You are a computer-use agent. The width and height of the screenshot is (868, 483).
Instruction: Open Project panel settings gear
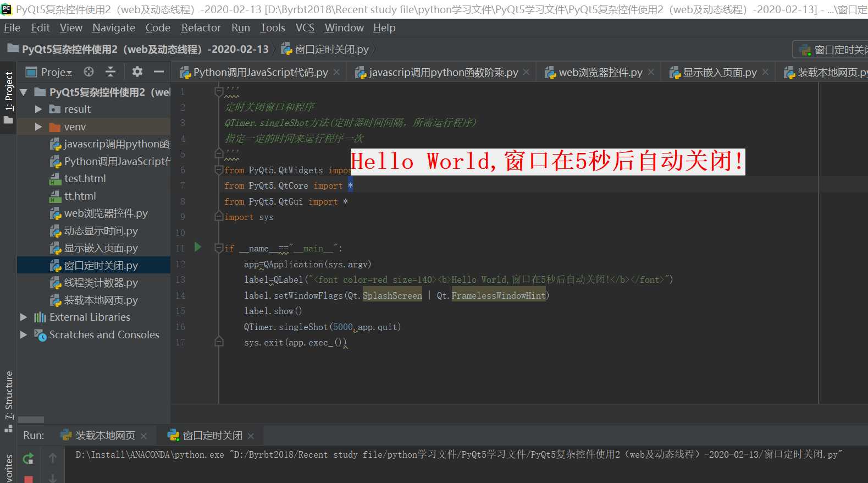click(137, 72)
